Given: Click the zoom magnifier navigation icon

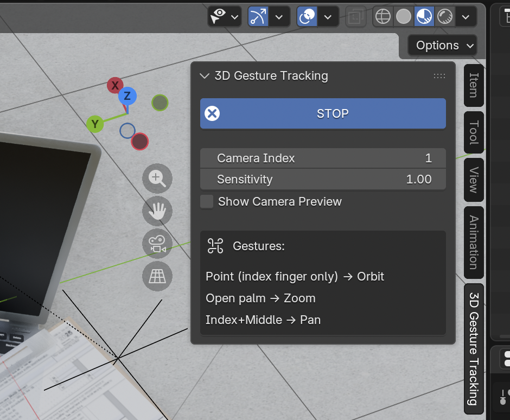Looking at the screenshot, I should (x=157, y=179).
